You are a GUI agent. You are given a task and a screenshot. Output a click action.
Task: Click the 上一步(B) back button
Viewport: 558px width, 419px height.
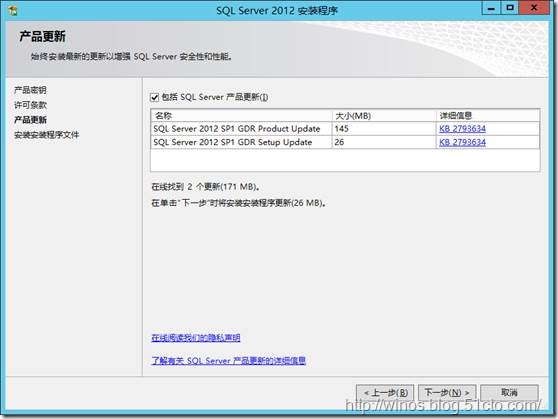385,393
